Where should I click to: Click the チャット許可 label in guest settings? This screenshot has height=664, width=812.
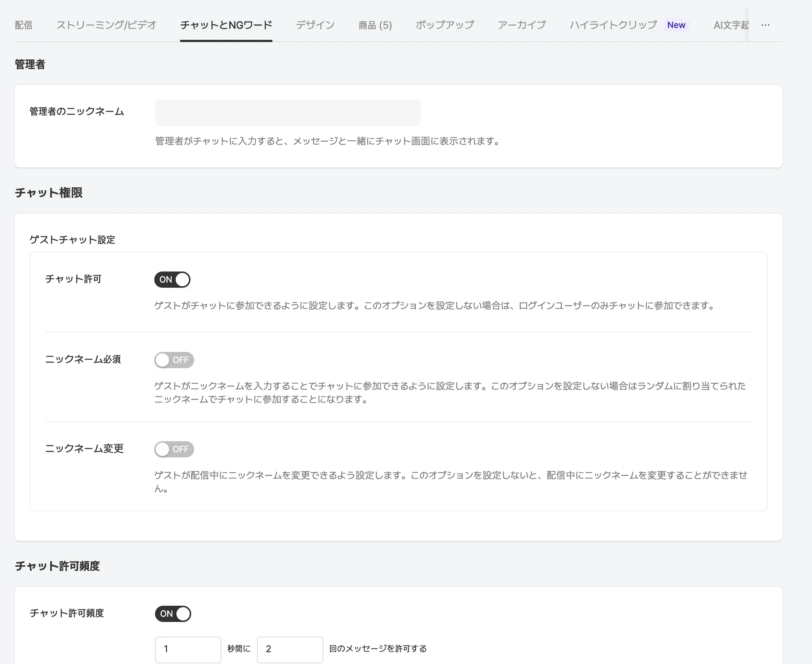[73, 279]
